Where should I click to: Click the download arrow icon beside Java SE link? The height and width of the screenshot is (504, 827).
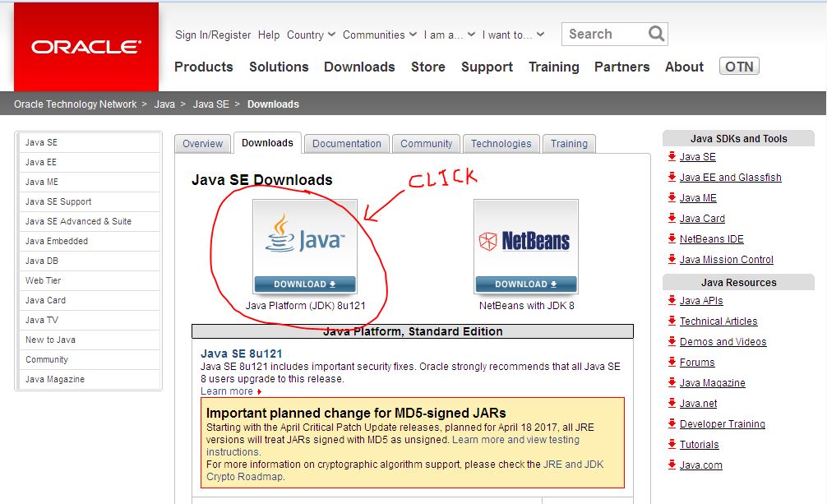point(672,156)
